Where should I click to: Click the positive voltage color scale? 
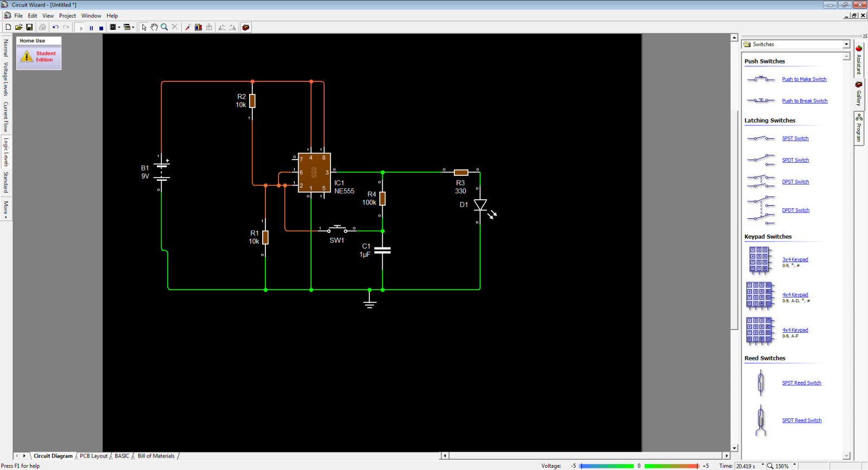[x=671, y=466]
